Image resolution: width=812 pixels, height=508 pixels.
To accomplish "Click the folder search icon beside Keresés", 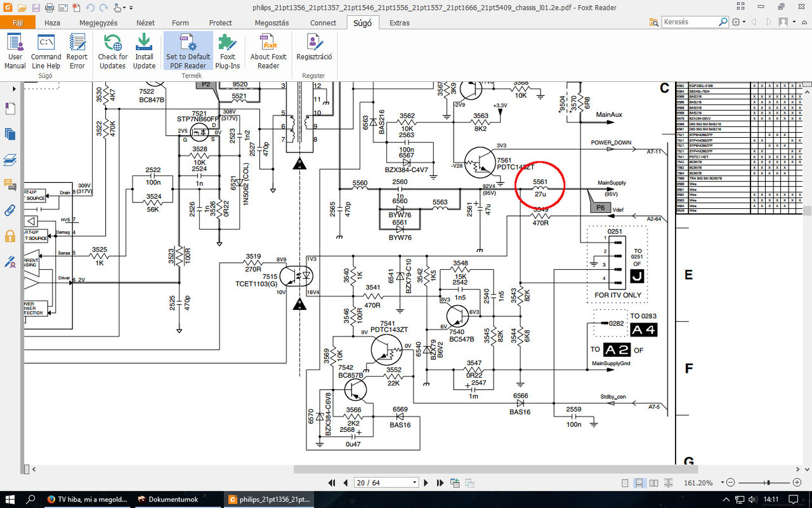I will 653,22.
